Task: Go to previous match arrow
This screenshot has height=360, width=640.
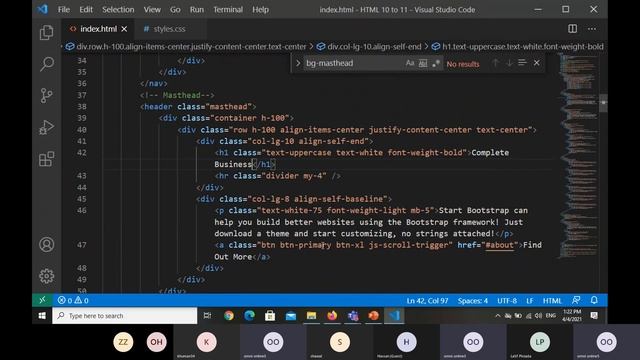Action: tap(496, 63)
